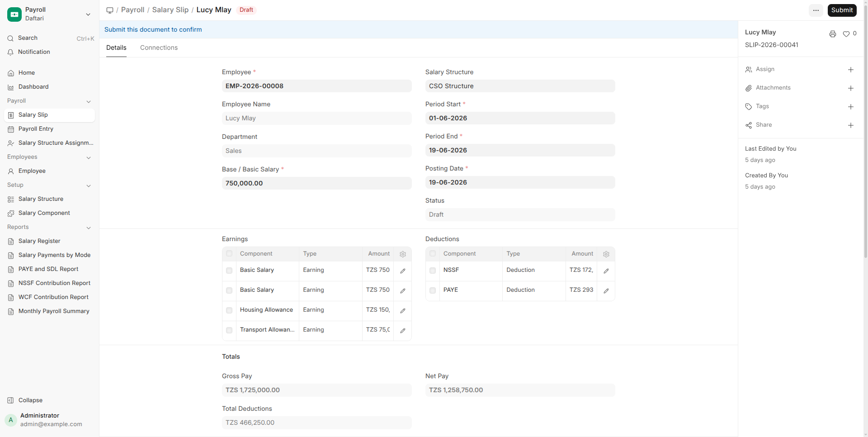Print the document using the printer icon

coord(833,34)
